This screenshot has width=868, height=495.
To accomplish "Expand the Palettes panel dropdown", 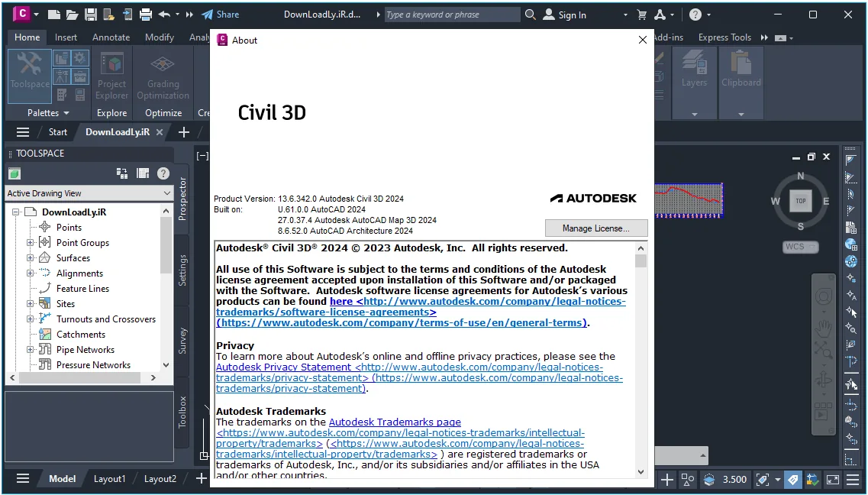I will pyautogui.click(x=49, y=112).
